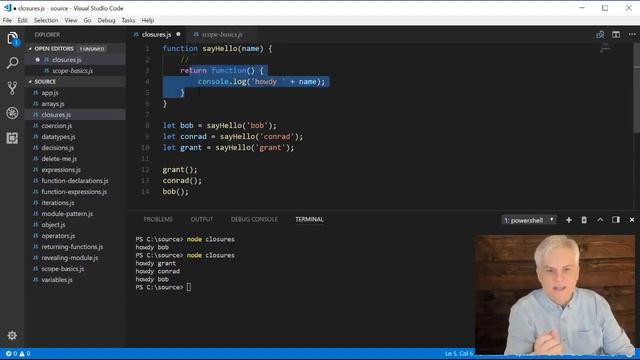Image resolution: width=640 pixels, height=360 pixels.
Task: Open Source Control view in activity bar
Action: coord(12,88)
